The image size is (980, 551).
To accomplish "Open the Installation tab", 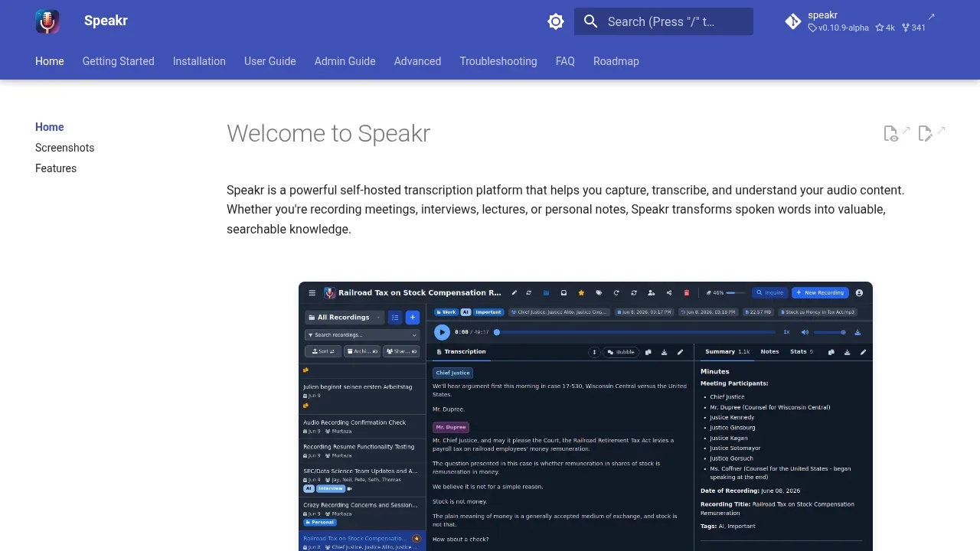I will pyautogui.click(x=199, y=61).
